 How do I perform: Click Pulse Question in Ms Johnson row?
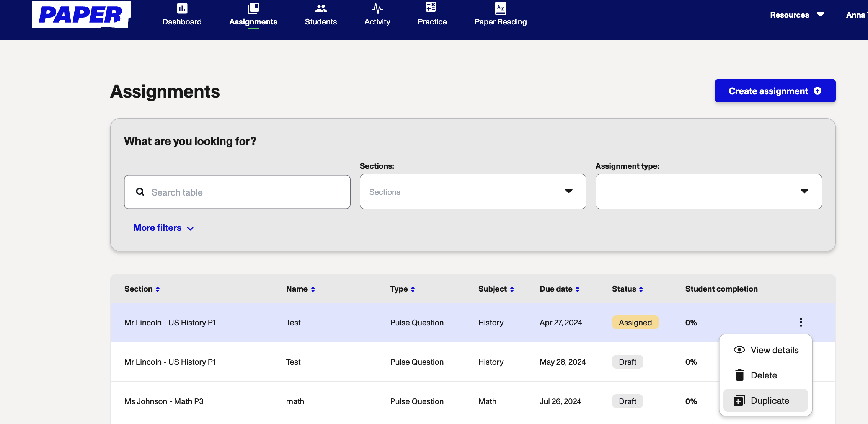tap(417, 401)
